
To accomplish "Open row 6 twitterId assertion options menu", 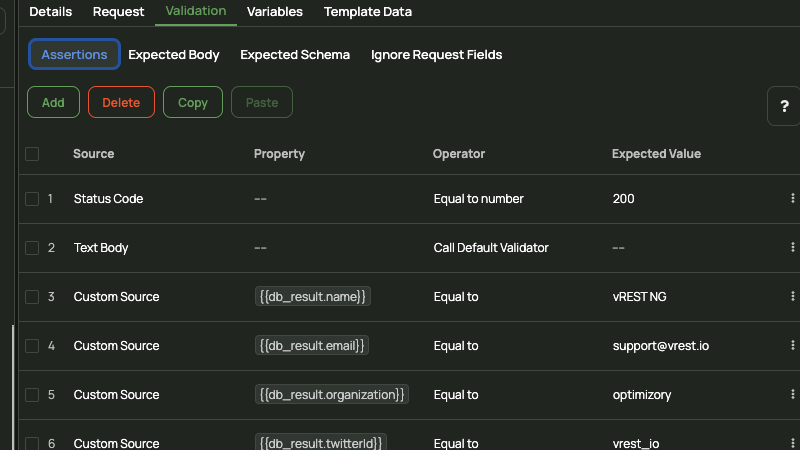I will tap(792, 443).
